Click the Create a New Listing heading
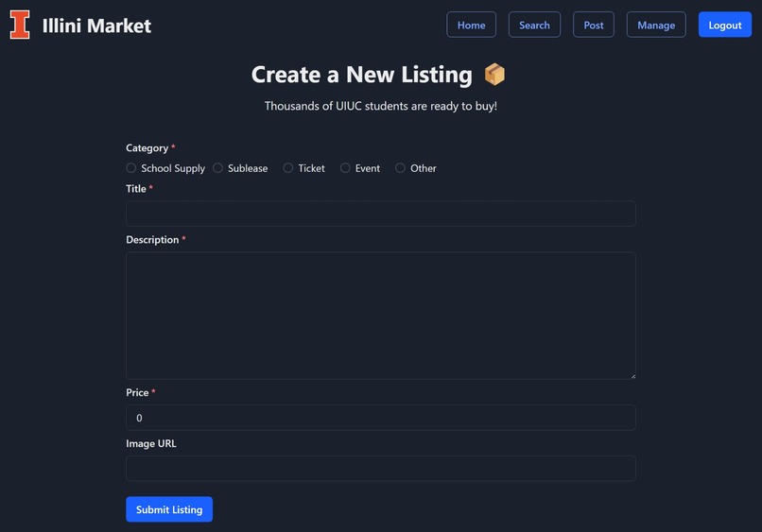This screenshot has width=762, height=532. point(361,75)
